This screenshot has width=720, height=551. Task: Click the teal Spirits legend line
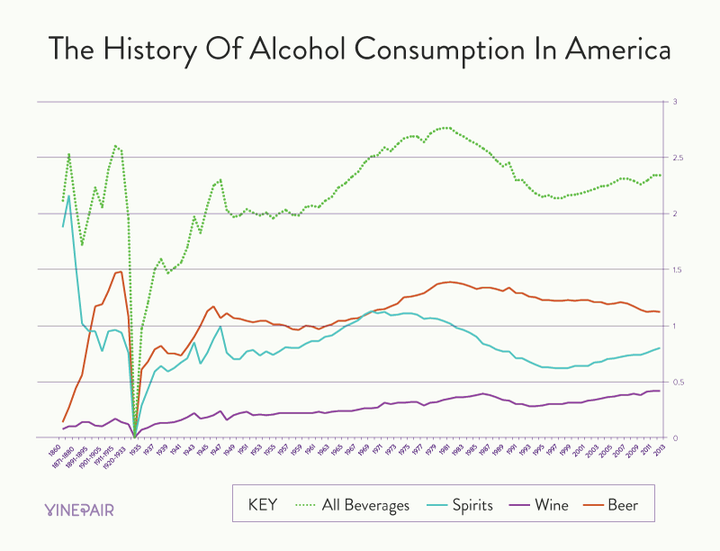(436, 506)
